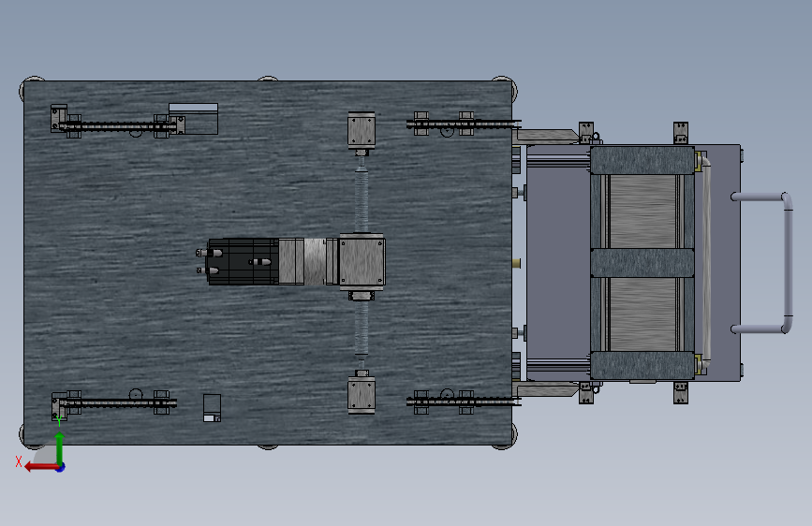Click the green Y axis arrow of the triad
Screen dimensions: 812x526
(x=60, y=448)
